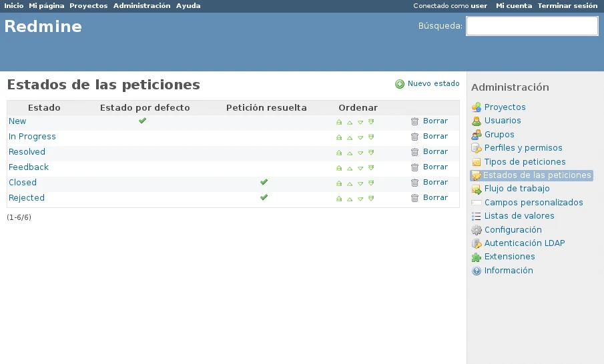Open Flujo de trabajo in sidebar

[517, 189]
